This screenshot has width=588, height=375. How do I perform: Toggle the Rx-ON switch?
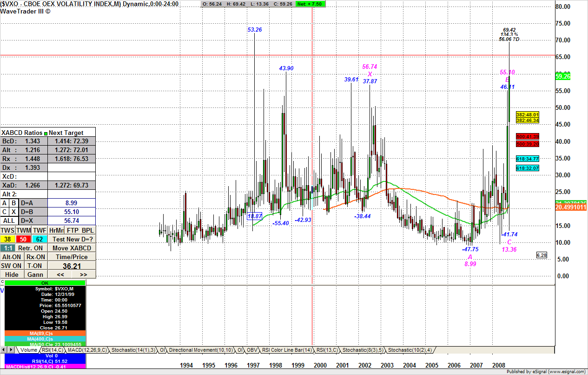[36, 257]
